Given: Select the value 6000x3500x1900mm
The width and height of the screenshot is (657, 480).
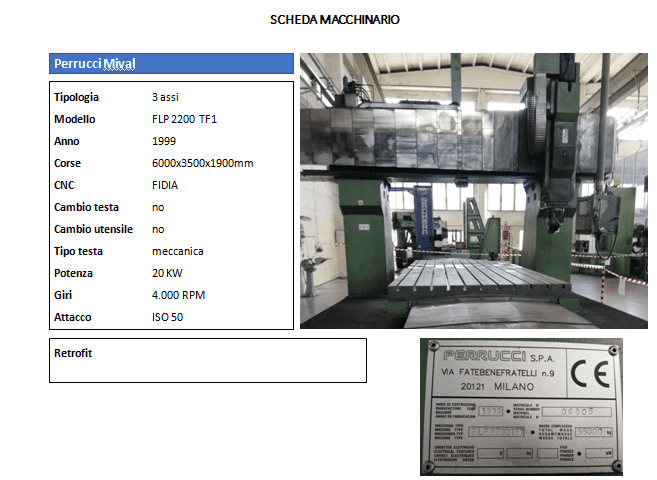Looking at the screenshot, I should (202, 163).
